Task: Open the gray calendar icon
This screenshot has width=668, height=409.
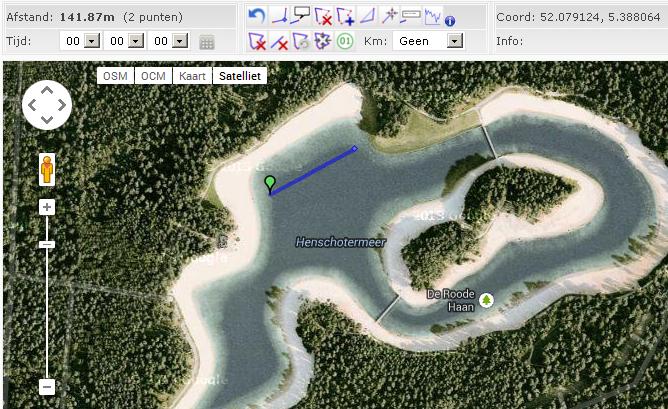Action: (207, 42)
